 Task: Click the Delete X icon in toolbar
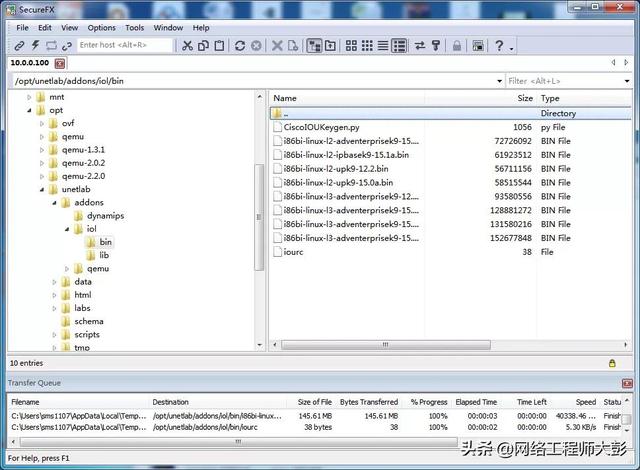point(277,45)
